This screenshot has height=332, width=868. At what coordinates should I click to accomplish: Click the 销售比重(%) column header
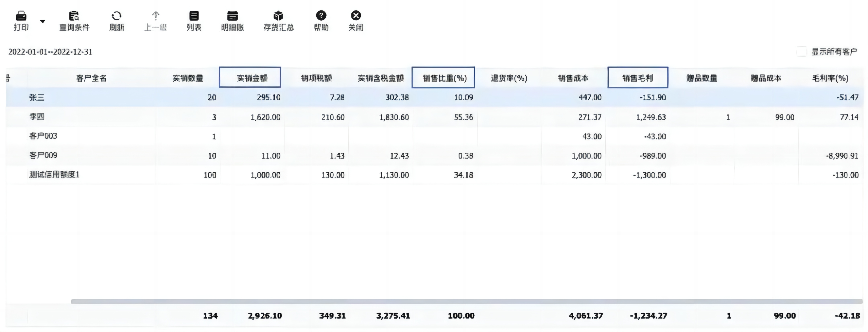(x=443, y=78)
